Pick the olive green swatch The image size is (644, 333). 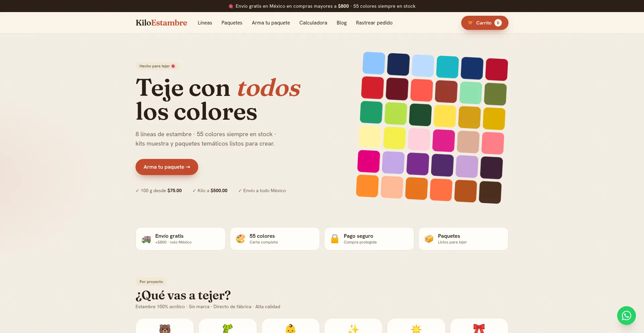(495, 94)
